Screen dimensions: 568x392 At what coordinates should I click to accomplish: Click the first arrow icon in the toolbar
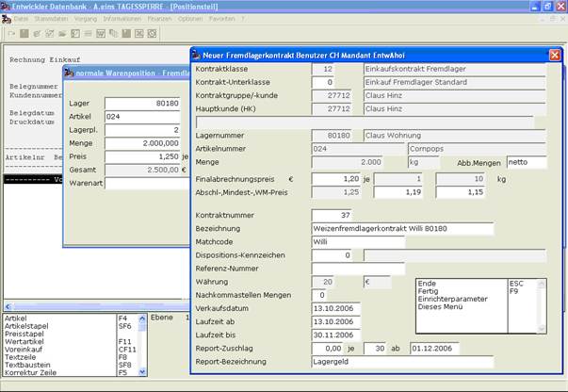11,34
